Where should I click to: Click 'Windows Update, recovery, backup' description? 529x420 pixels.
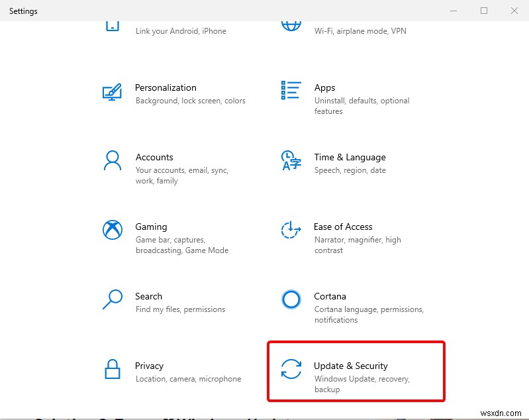click(362, 384)
